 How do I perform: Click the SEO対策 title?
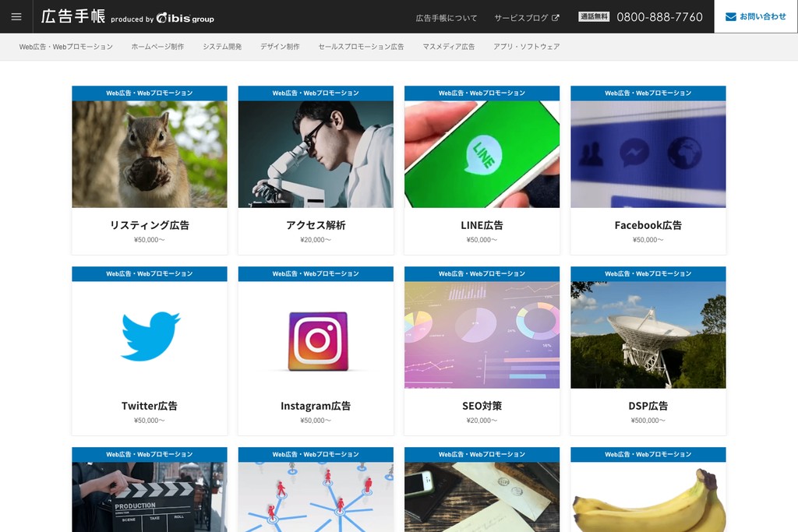pyautogui.click(x=482, y=406)
